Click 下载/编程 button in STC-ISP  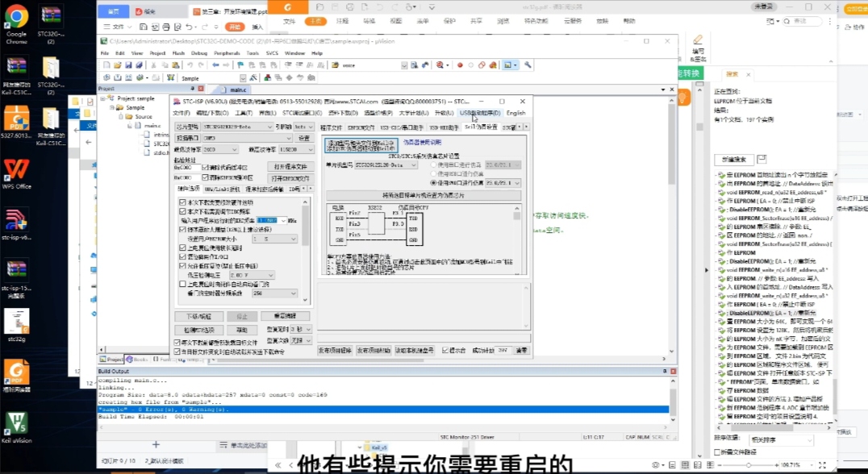pos(199,316)
